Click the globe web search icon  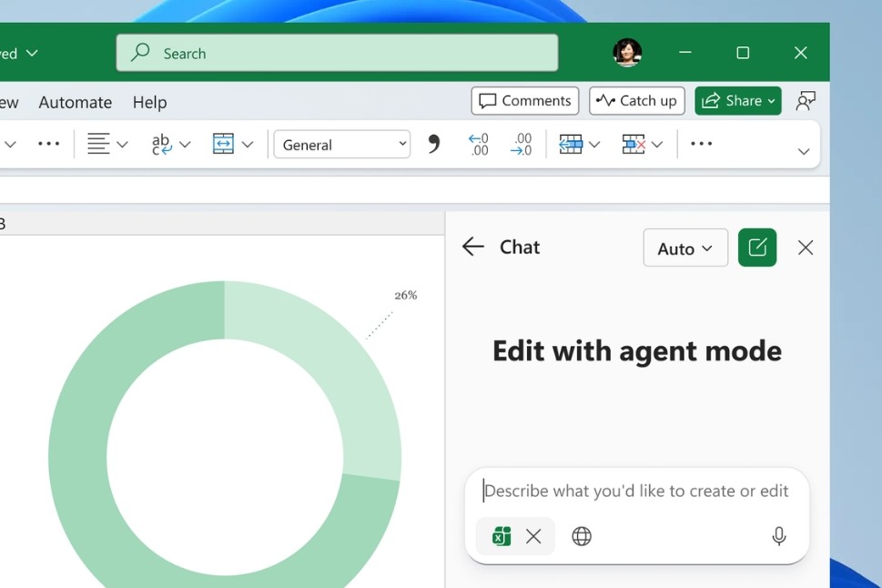click(582, 536)
